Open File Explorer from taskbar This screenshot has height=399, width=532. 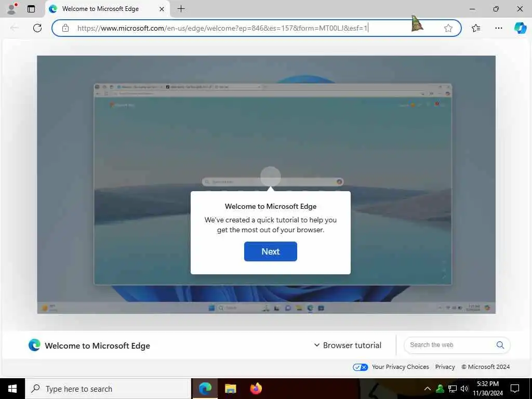coord(230,389)
